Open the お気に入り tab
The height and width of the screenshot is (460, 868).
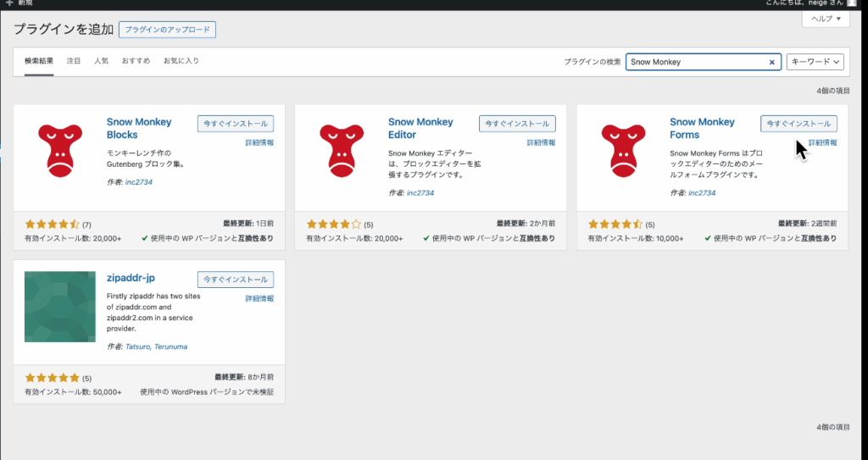point(181,61)
